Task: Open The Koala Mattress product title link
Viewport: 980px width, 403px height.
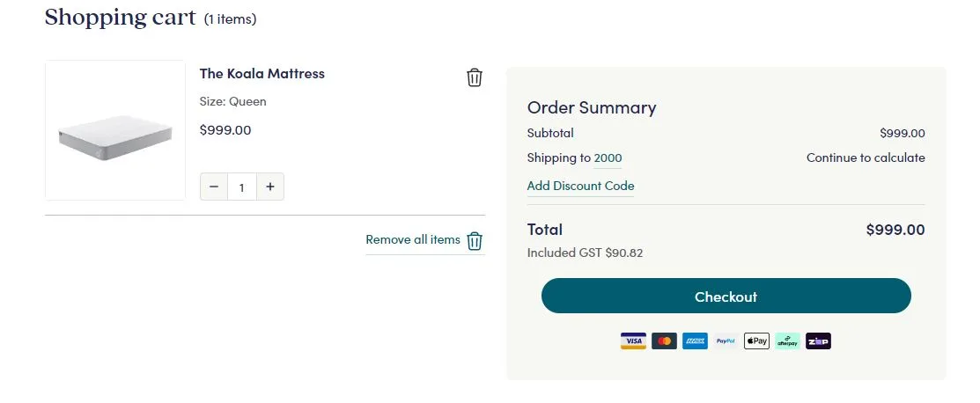Action: coord(262,74)
